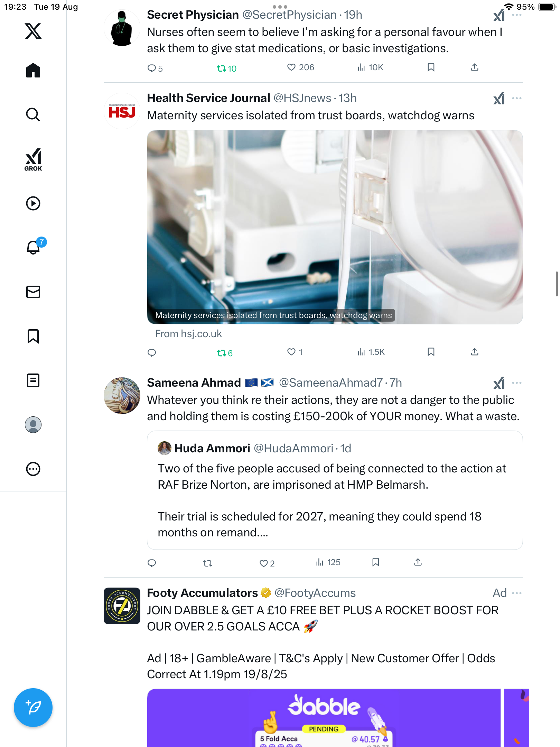Open the search page
560x747 pixels.
(x=33, y=114)
